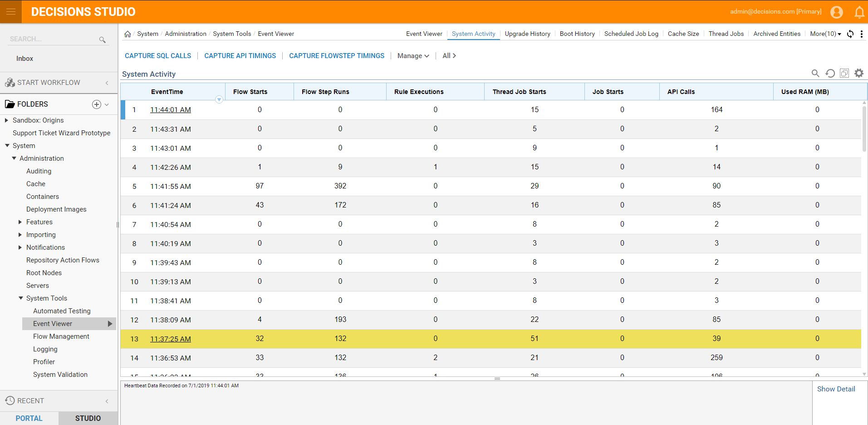This screenshot has height=425, width=868.
Task: Click Show Detail link
Action: [836, 389]
